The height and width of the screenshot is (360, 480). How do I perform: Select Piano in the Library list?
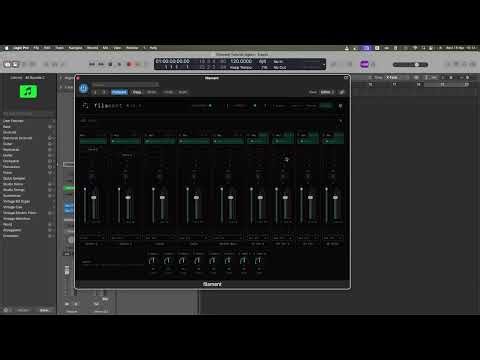point(28,173)
